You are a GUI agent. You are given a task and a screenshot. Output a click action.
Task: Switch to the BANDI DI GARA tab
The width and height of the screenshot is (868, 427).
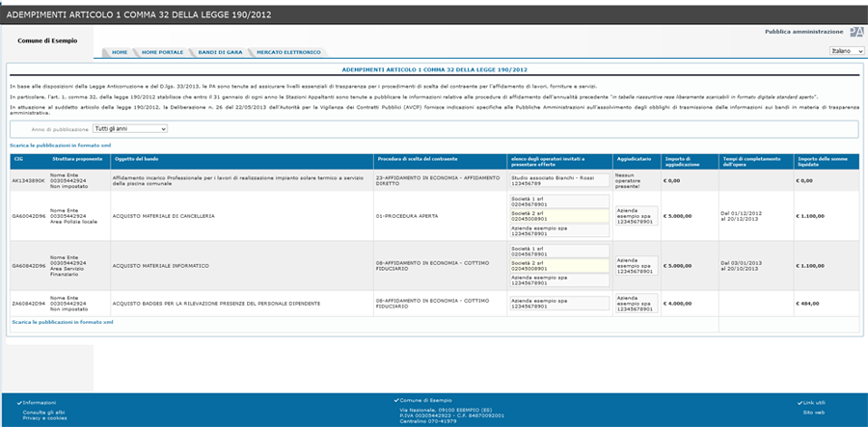220,52
